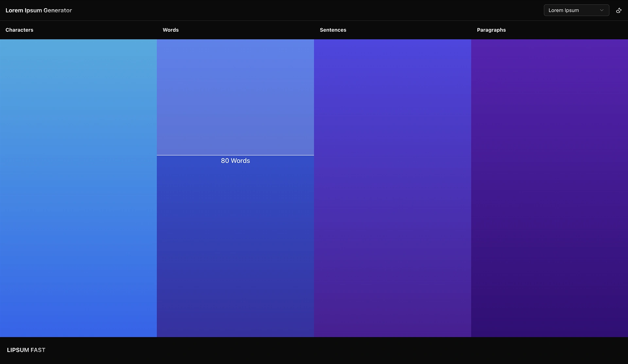Click the white divider line above 80 Words
The height and width of the screenshot is (364, 628).
(x=235, y=155)
